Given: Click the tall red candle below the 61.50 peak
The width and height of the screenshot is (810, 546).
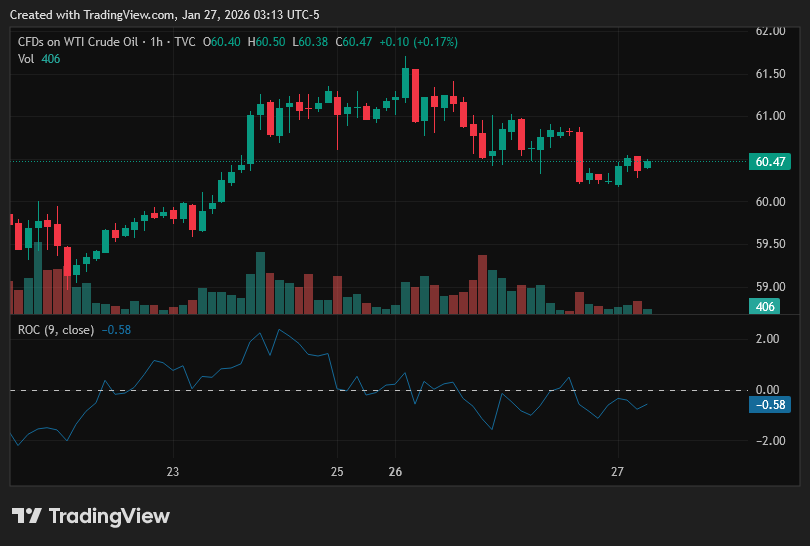Looking at the screenshot, I should (415, 96).
